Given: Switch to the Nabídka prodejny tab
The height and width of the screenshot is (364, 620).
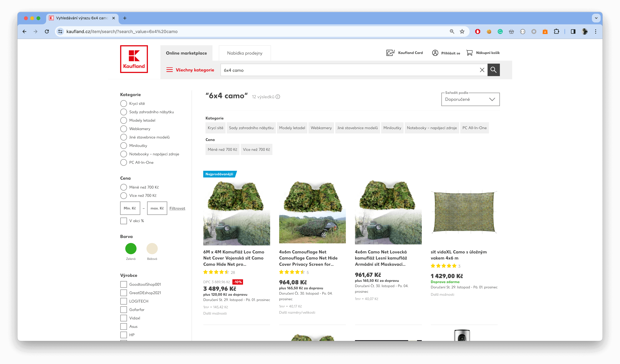Looking at the screenshot, I should tap(245, 53).
